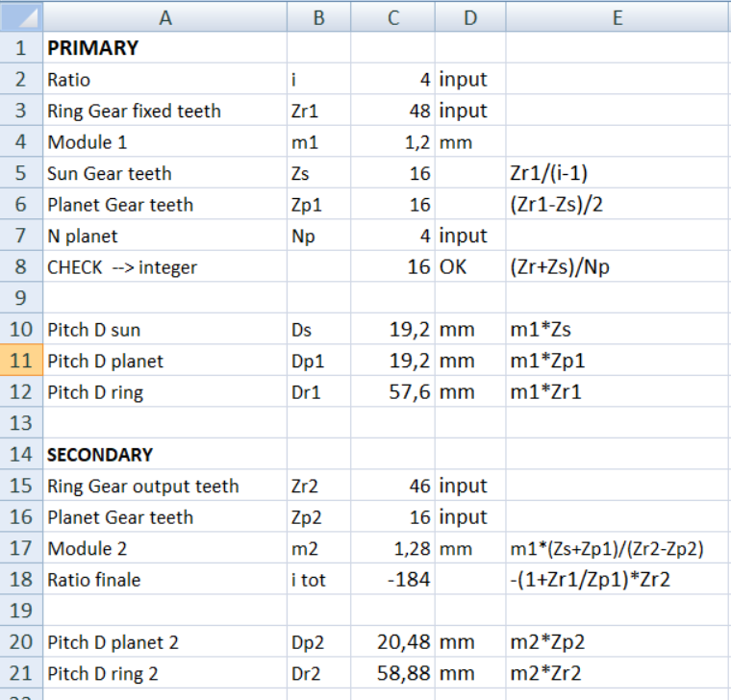Click the column C header
Screen dimensions: 731x700
(x=392, y=16)
